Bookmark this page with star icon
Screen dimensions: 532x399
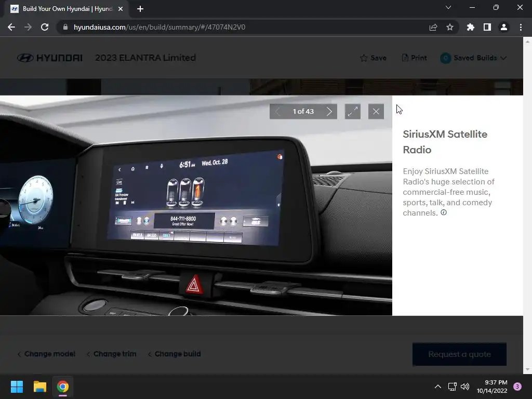click(x=450, y=27)
